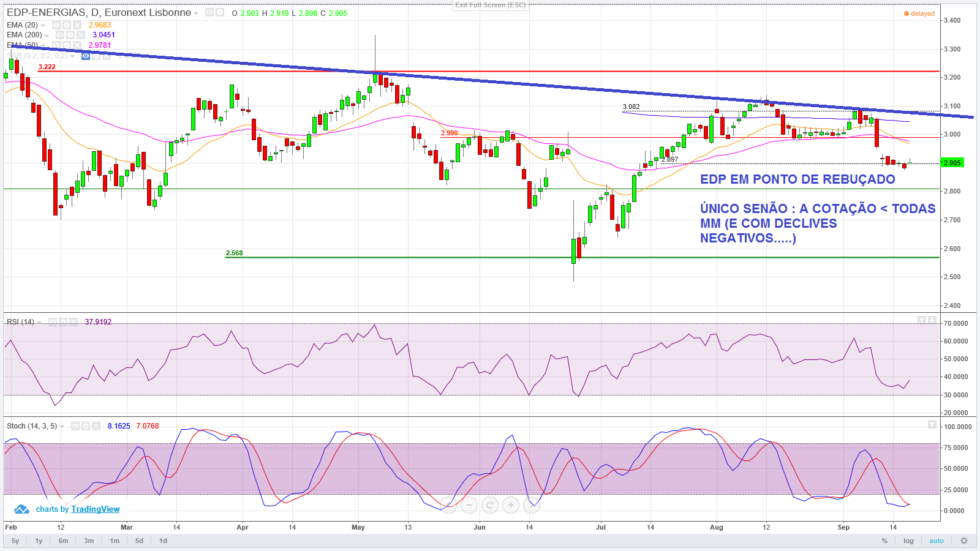
Task: Click the RSI value 37.9192
Action: pos(98,322)
